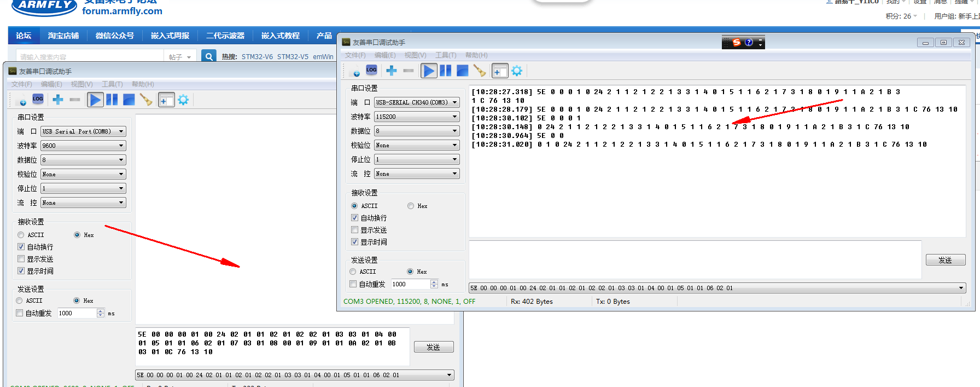Click the forum search magnifier button
980x387 pixels.
click(x=208, y=56)
